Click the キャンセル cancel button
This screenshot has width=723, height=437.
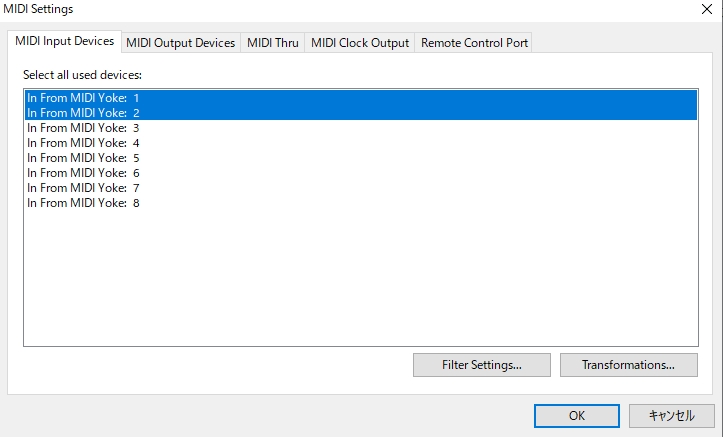point(672,416)
